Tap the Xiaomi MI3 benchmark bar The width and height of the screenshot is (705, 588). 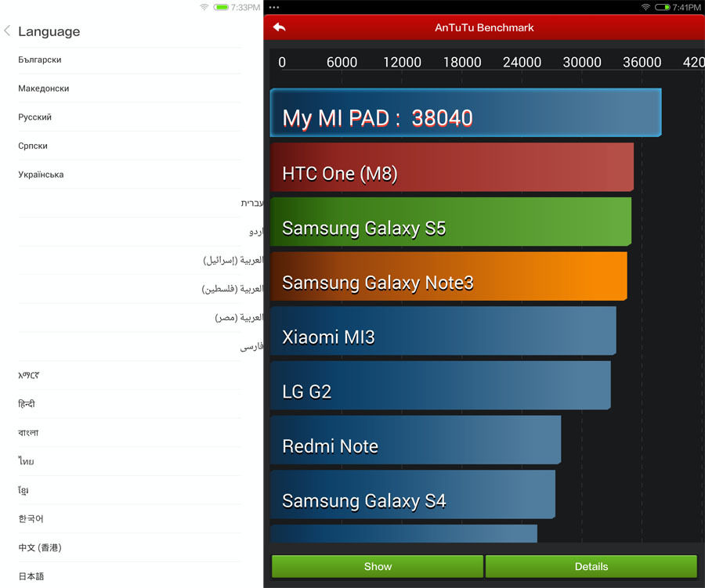pos(443,331)
